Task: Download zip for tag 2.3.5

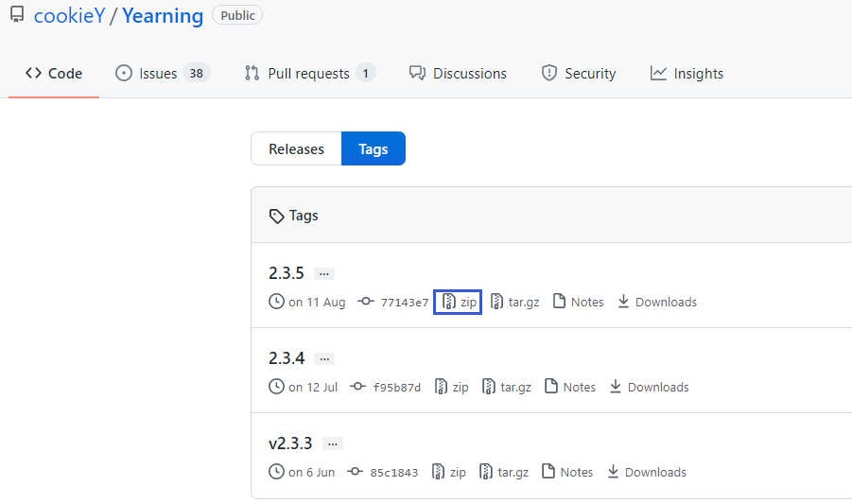Action: click(x=458, y=302)
